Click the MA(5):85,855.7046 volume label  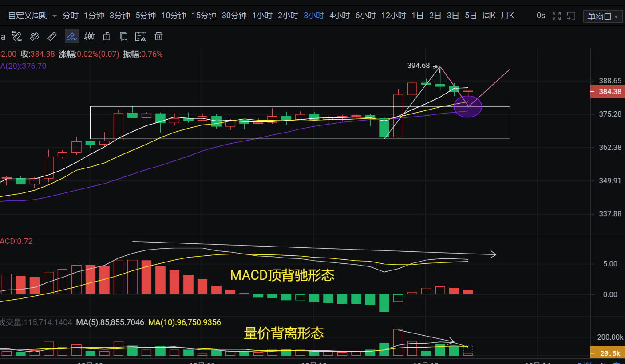pos(110,322)
